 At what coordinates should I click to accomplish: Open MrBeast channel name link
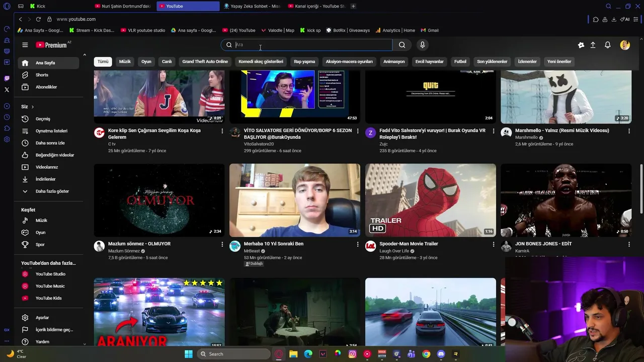click(x=252, y=251)
